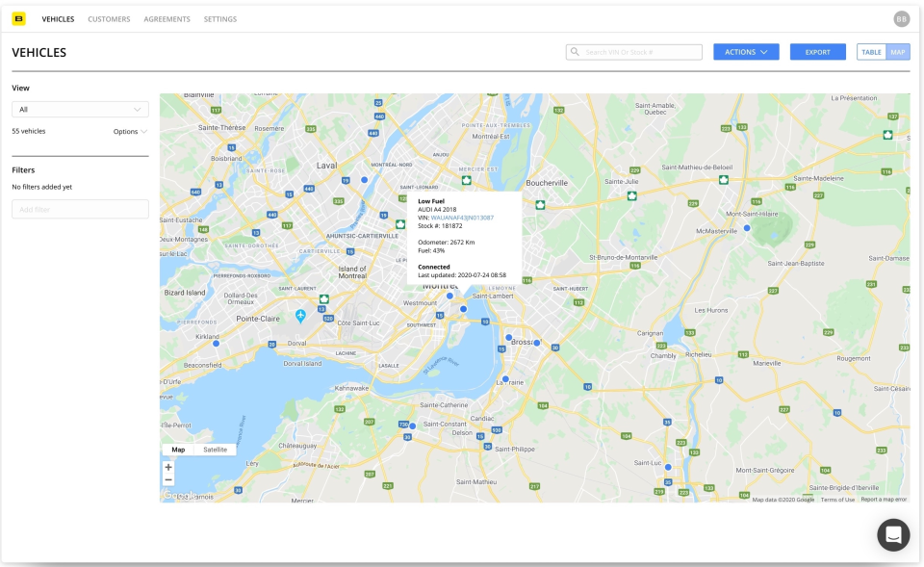924x567 pixels.
Task: Open the chat support widget
Action: click(x=893, y=534)
